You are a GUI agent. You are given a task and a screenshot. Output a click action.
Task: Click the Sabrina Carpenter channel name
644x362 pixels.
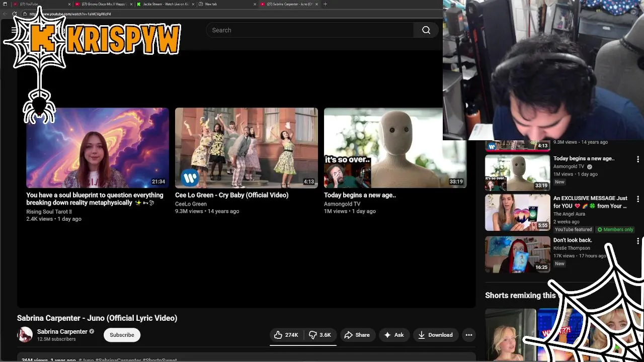tap(62, 331)
